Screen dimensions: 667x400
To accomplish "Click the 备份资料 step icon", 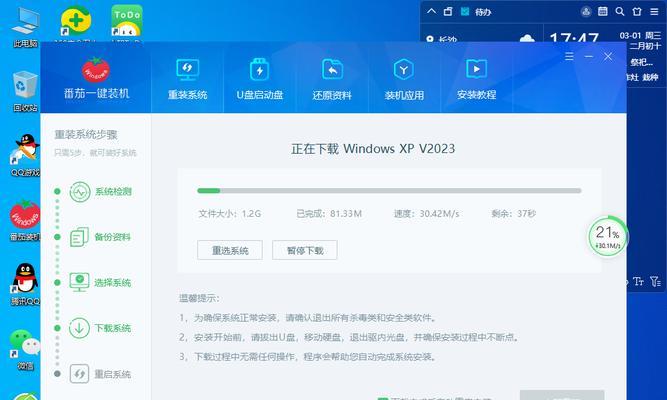I will point(80,237).
